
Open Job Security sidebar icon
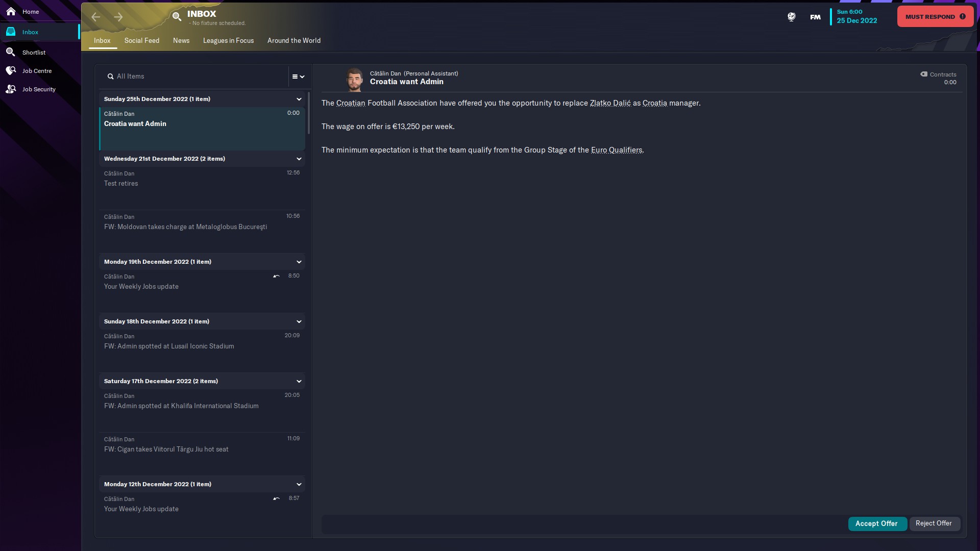[11, 89]
